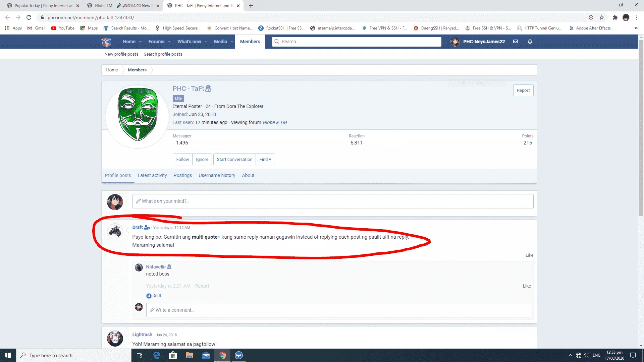Expand the Forums menu arrow

pos(169,42)
